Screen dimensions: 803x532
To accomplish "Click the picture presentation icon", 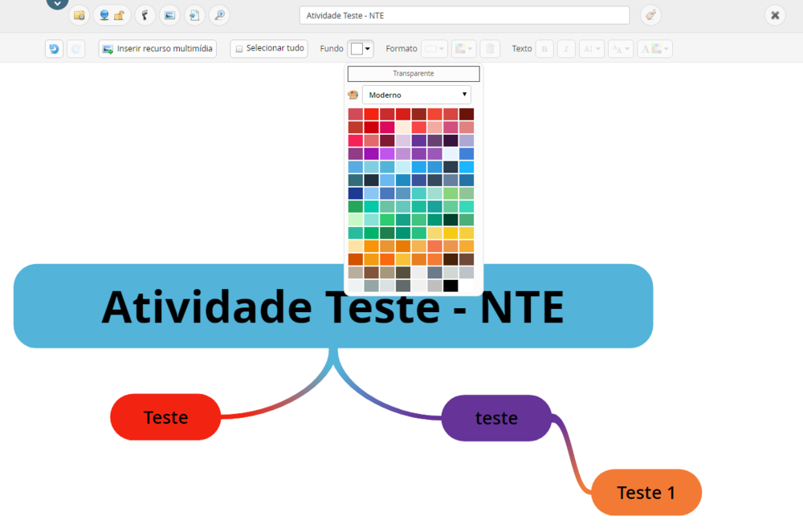I will [x=169, y=15].
